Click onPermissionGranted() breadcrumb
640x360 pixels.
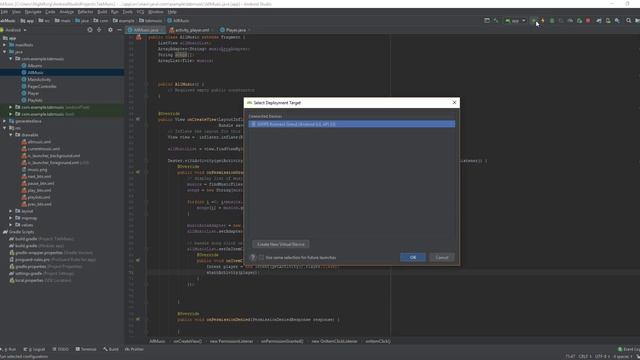pyautogui.click(x=282, y=341)
